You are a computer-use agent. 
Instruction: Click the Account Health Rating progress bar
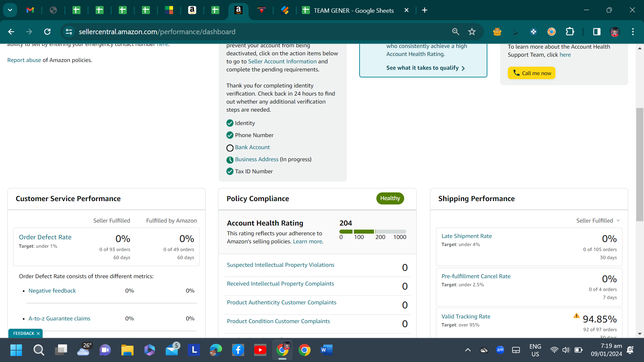tap(373, 232)
